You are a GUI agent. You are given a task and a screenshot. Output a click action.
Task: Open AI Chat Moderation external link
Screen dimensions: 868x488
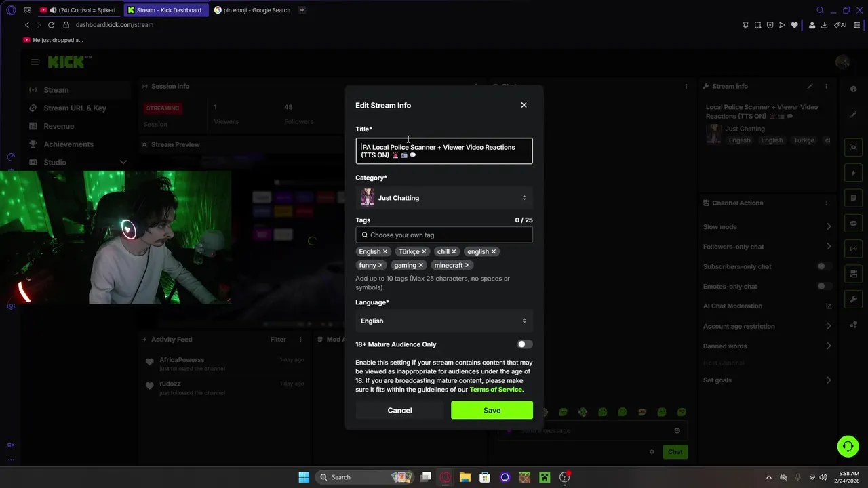coord(829,306)
